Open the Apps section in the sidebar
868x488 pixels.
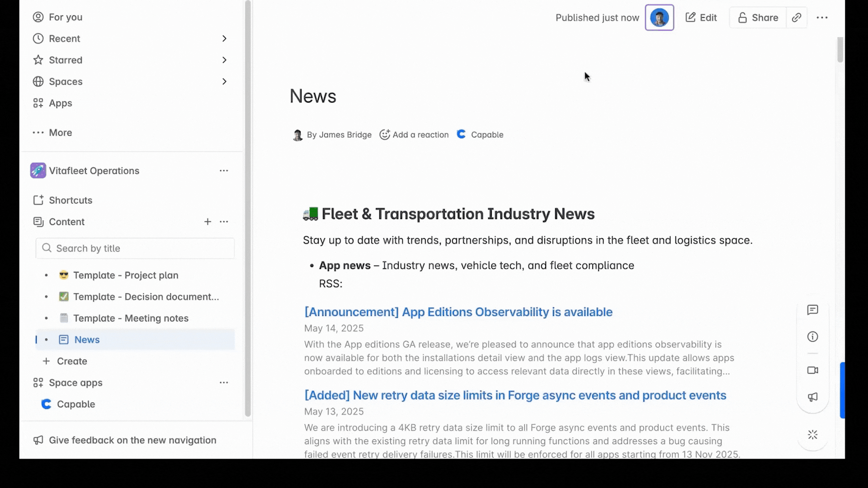point(60,103)
